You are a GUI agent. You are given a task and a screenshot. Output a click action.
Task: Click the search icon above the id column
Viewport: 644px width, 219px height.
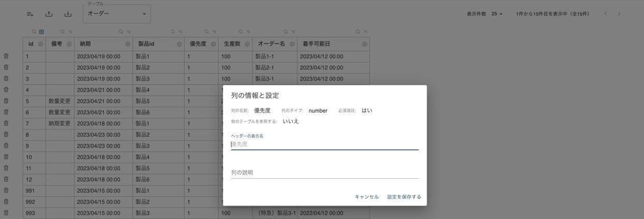point(35,32)
